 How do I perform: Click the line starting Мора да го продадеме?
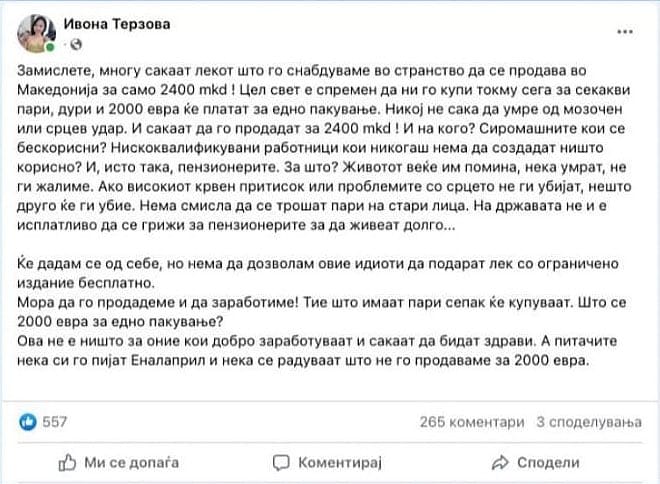(322, 312)
